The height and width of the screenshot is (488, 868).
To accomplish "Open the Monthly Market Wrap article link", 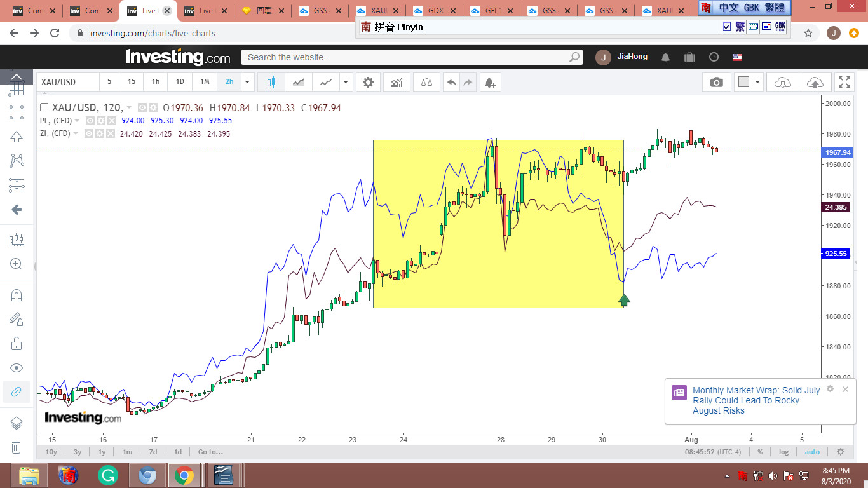I will [756, 400].
